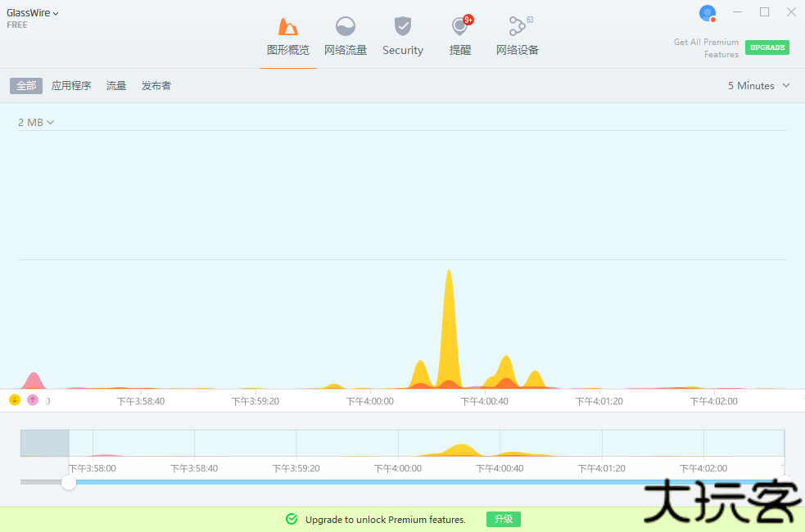Open the 5 Minutes time range dropdown
The image size is (805, 532).
coord(758,86)
